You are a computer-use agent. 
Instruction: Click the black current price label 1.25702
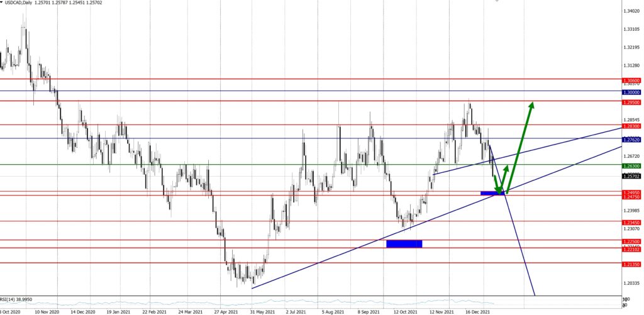point(631,177)
